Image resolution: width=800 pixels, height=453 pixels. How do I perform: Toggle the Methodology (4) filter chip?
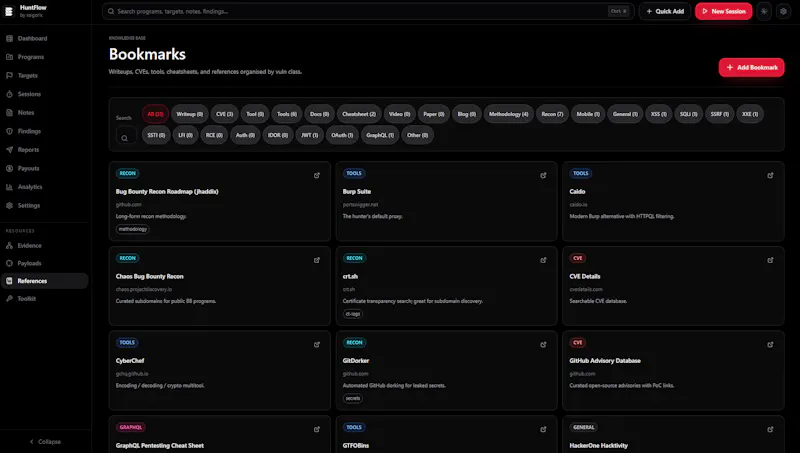tap(509, 114)
